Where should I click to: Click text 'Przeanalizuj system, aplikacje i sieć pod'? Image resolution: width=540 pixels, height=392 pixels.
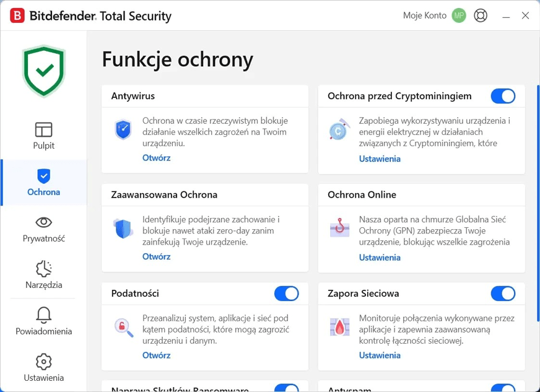(x=216, y=318)
